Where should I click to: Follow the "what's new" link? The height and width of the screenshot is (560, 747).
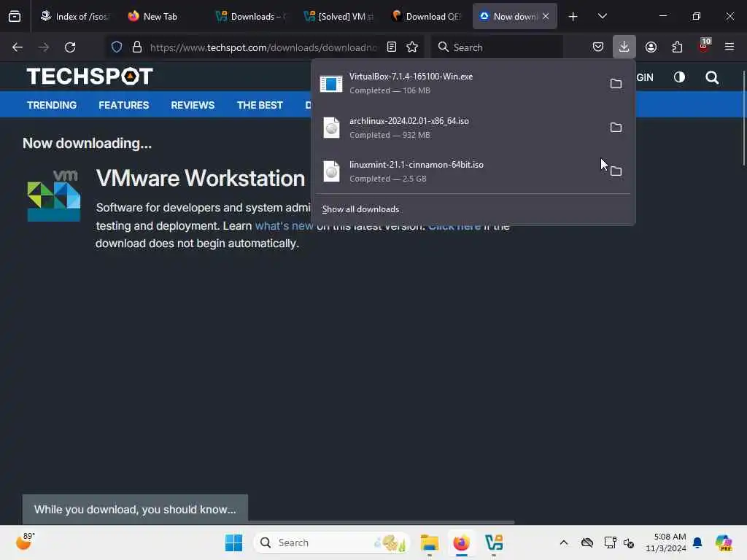(284, 226)
